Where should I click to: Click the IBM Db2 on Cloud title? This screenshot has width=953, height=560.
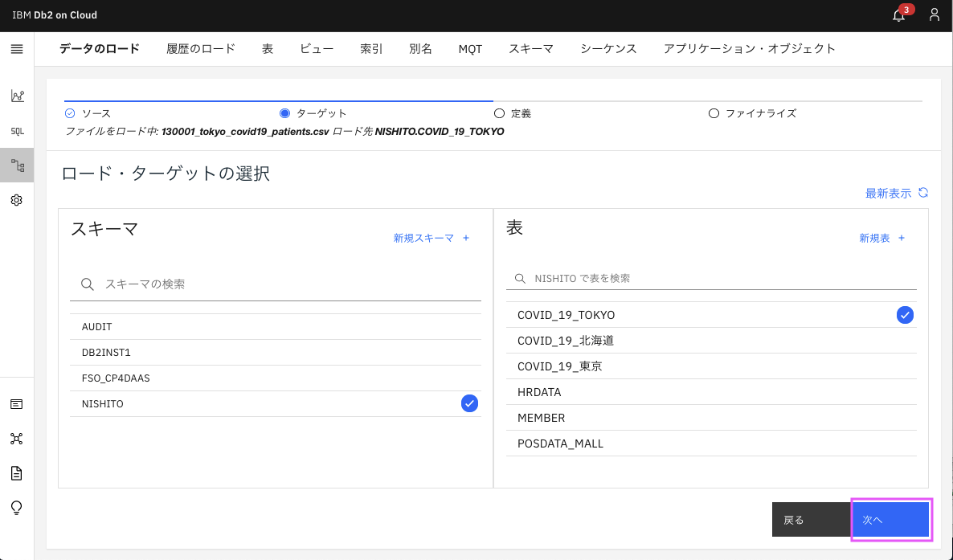[55, 15]
